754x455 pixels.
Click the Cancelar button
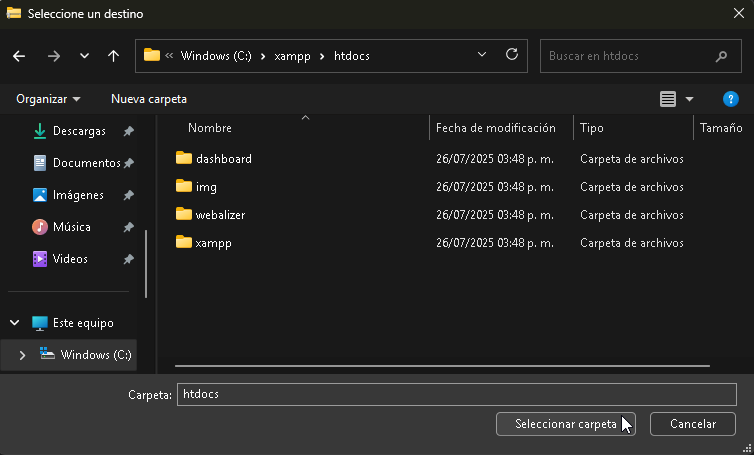point(693,424)
